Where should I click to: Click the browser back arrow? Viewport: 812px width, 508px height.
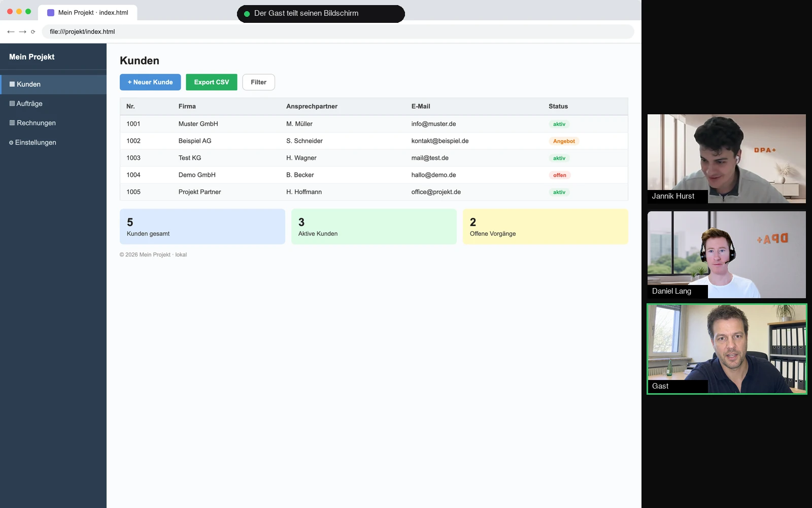point(11,31)
